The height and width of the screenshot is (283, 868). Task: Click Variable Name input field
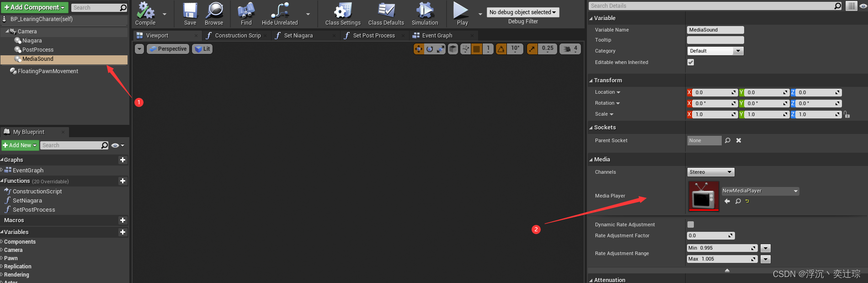[x=715, y=30]
